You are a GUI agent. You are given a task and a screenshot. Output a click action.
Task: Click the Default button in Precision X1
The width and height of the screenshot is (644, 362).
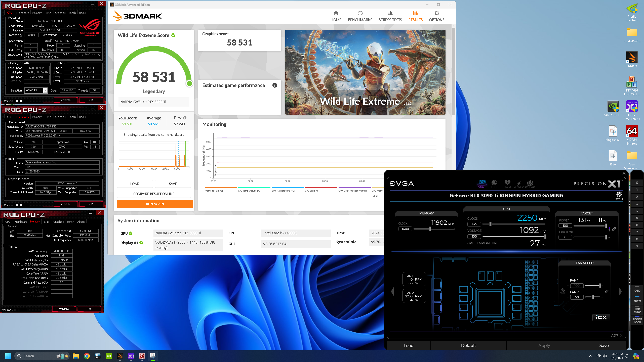tap(468, 345)
